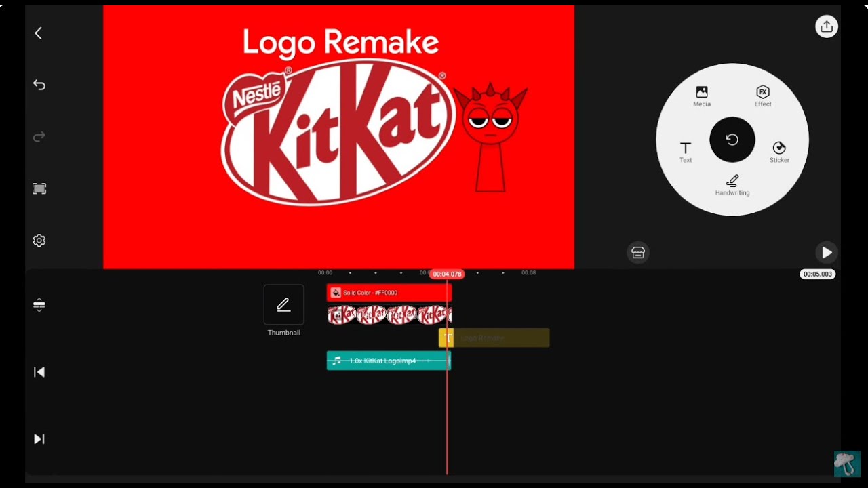Image resolution: width=868 pixels, height=488 pixels.
Task: Select the red character in the preview
Action: pyautogui.click(x=490, y=139)
